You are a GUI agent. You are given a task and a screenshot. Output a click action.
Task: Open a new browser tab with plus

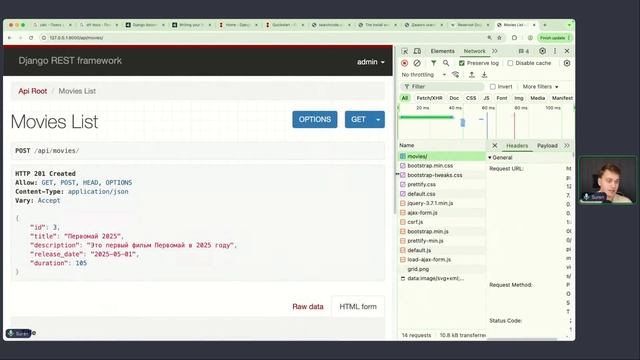(545, 25)
